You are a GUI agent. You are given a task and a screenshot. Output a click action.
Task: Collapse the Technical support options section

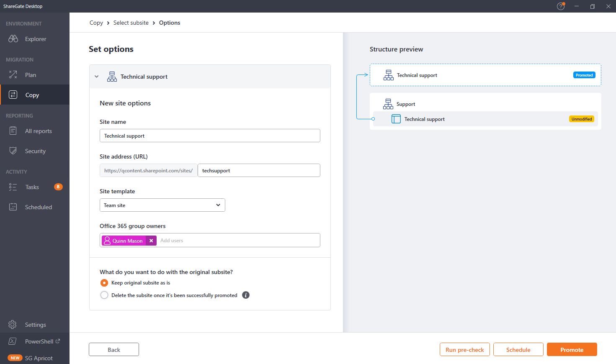(x=97, y=77)
